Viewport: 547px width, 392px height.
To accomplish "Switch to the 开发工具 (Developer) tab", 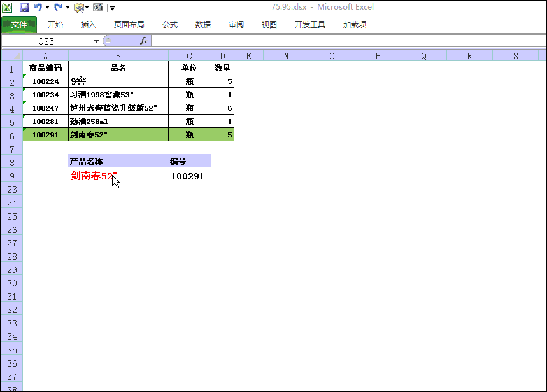I will coord(309,24).
